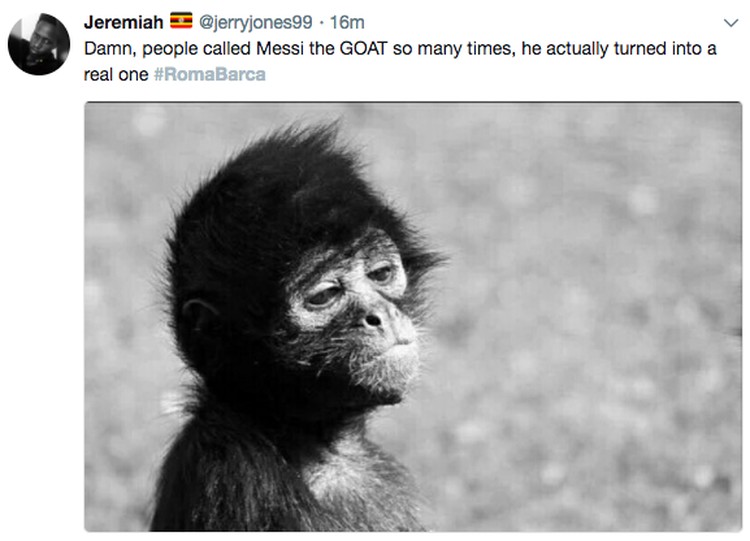Open the tweet options chevron menu

pos(731,23)
